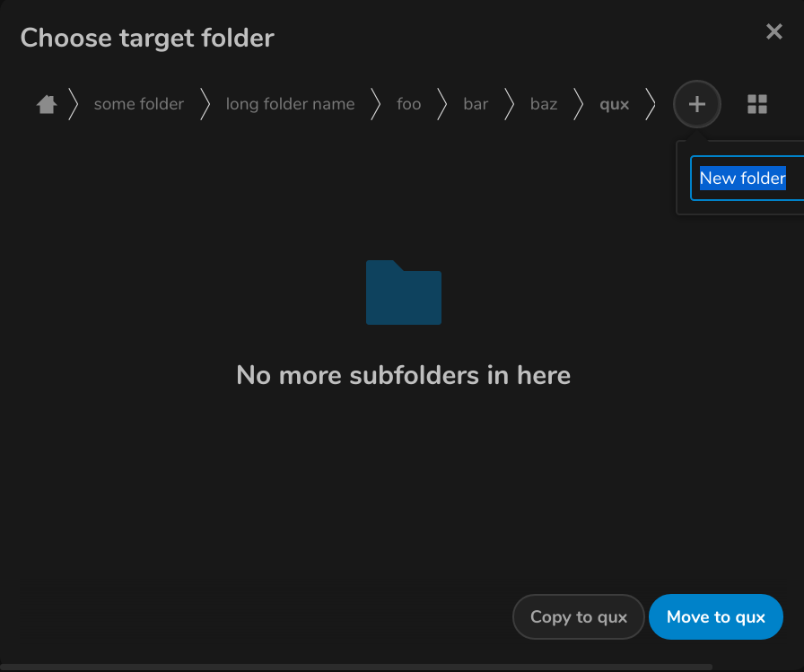Screen dimensions: 804x672
Task: Navigate to 'some folder' breadcrumb
Action: [x=138, y=104]
